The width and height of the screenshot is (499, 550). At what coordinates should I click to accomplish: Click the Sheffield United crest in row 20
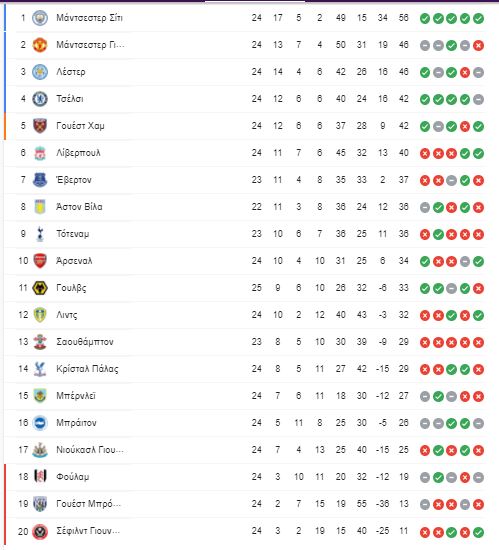40,531
